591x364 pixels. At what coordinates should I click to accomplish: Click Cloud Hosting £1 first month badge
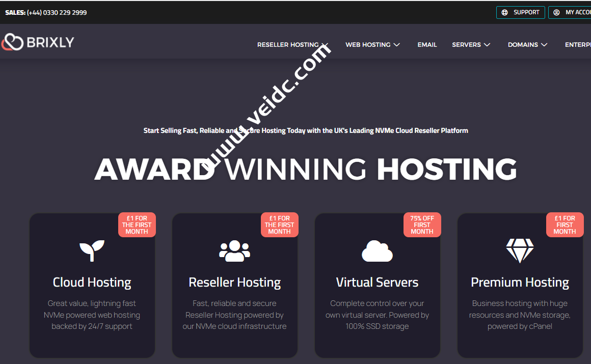tap(137, 225)
